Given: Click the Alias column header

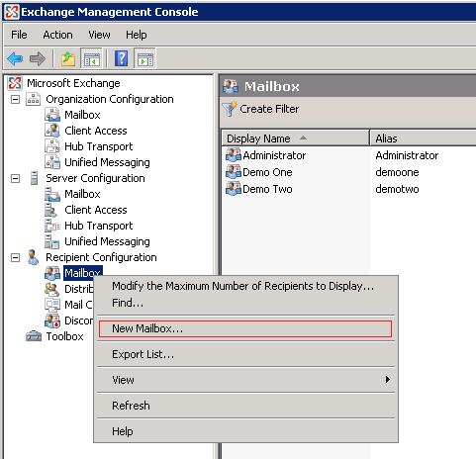Looking at the screenshot, I should tap(423, 138).
